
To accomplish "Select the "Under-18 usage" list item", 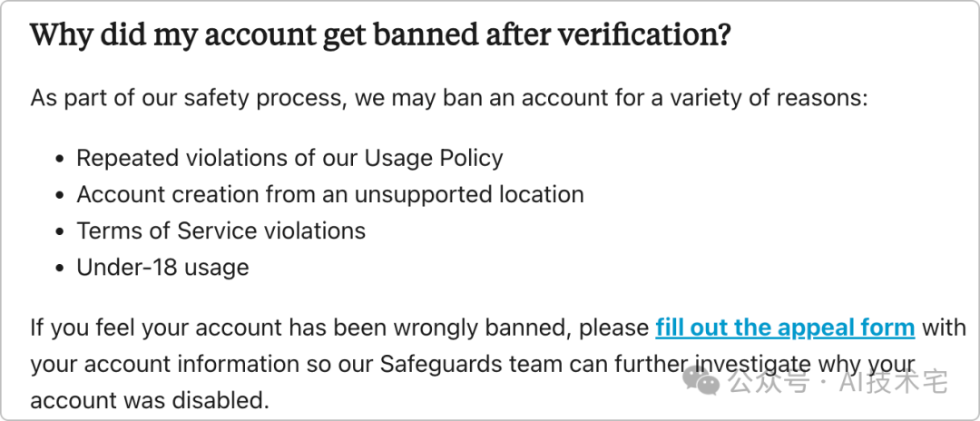I will coord(162,267).
